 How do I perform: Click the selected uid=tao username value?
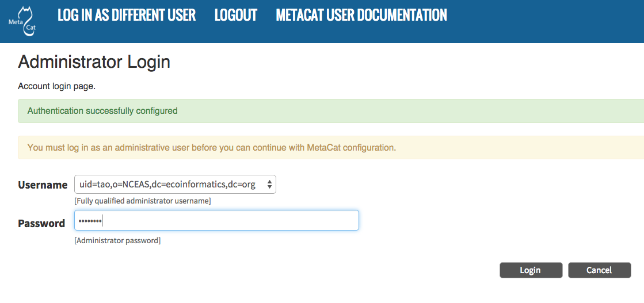tap(166, 185)
